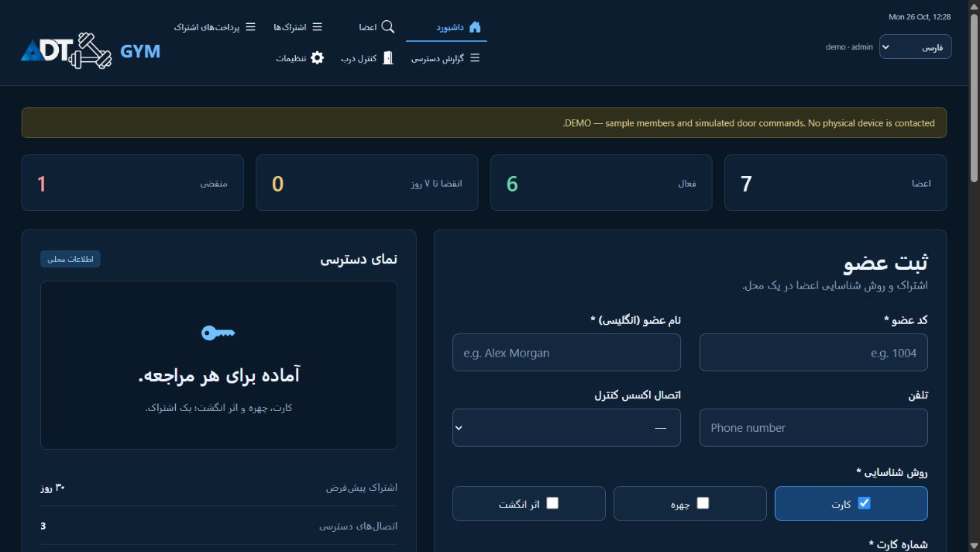
Task: Click the انقضا تا ۷ روز stat
Action: click(x=367, y=183)
